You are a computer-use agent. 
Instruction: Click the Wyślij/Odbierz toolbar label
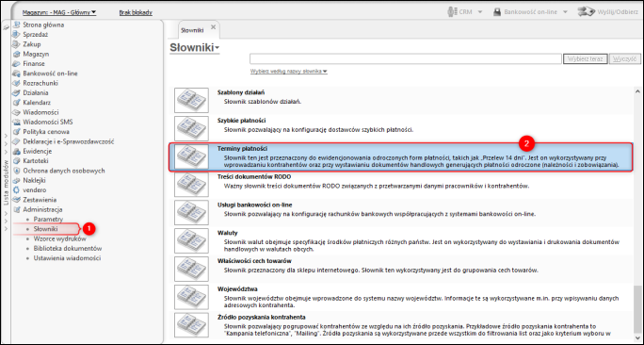click(619, 12)
